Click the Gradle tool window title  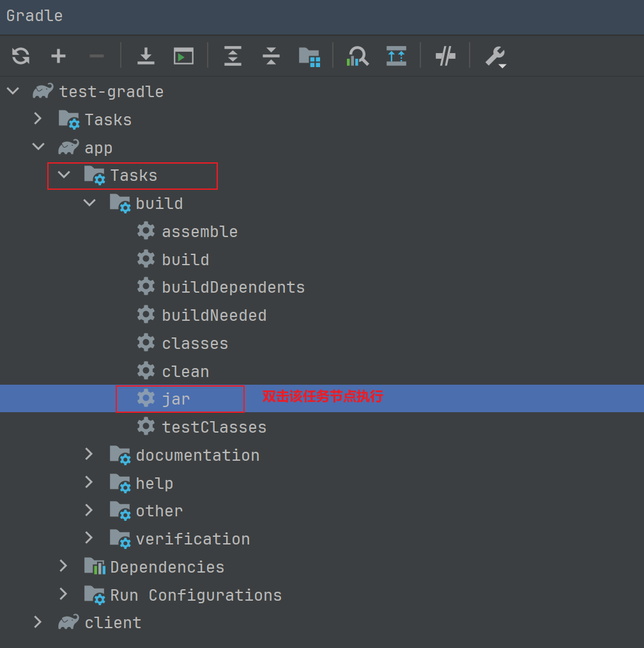33,15
